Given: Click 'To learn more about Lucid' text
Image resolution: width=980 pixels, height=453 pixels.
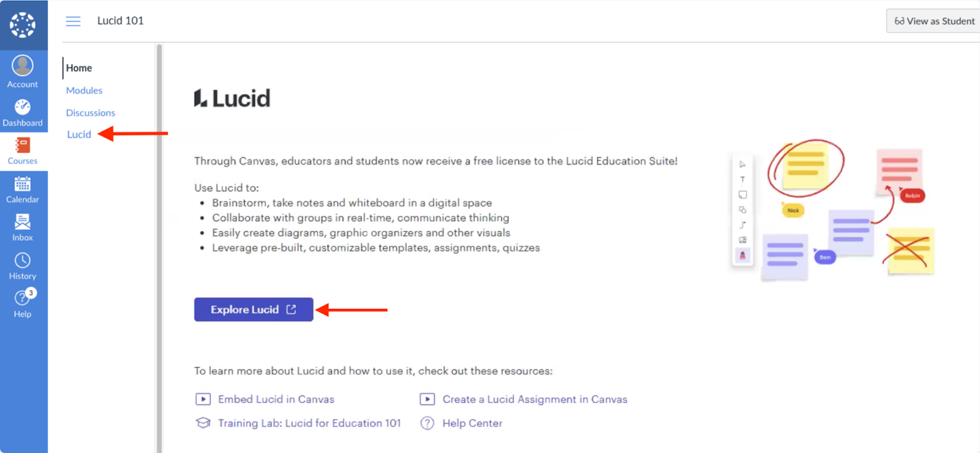Looking at the screenshot, I should (374, 371).
